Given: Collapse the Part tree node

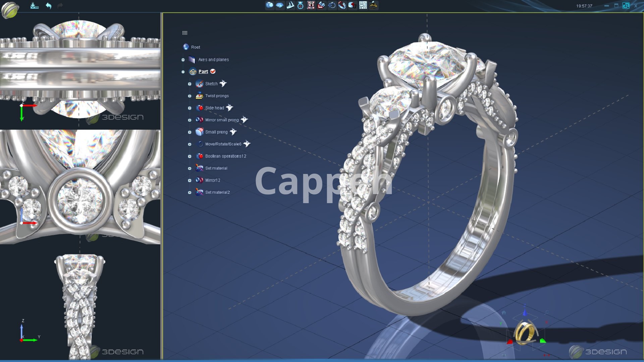Looking at the screenshot, I should [183, 72].
